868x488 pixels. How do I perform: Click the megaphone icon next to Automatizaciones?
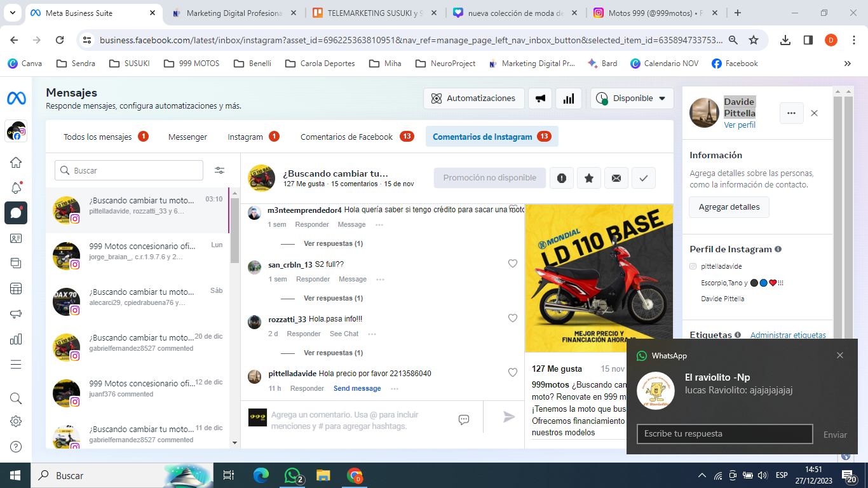coord(539,98)
